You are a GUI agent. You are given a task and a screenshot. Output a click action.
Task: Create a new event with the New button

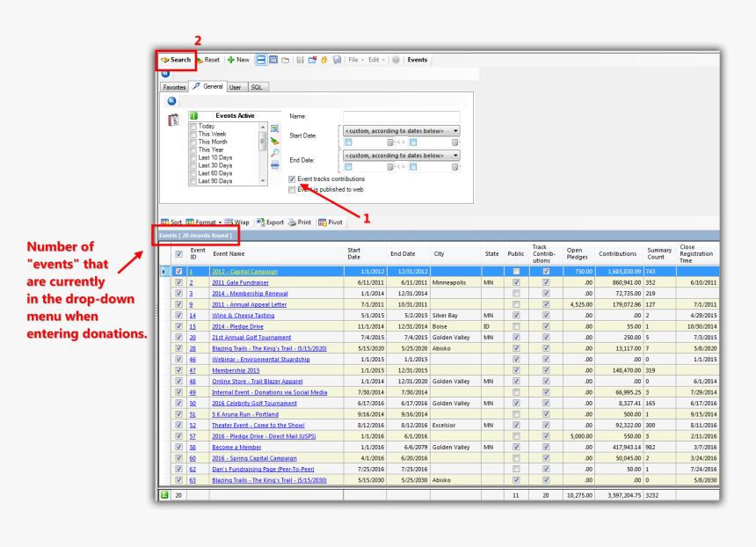point(237,60)
